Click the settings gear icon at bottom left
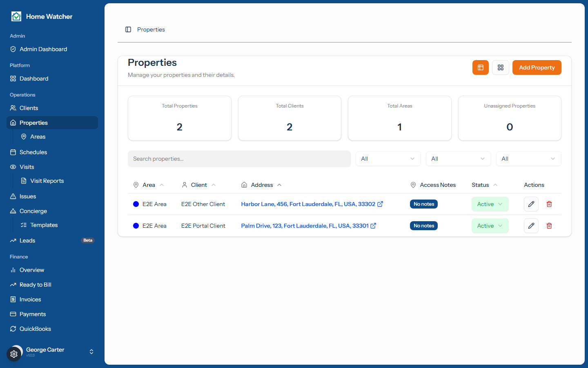 tap(14, 354)
